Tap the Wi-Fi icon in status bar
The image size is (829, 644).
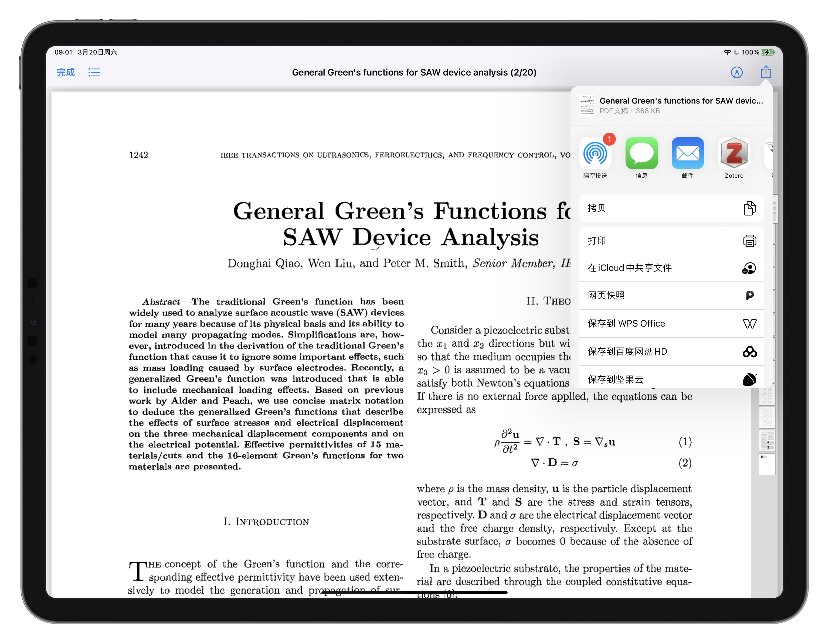pyautogui.click(x=727, y=52)
